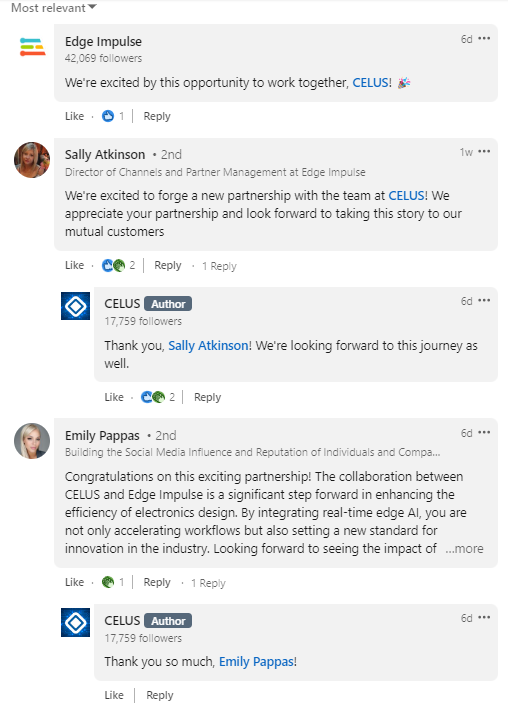The width and height of the screenshot is (508, 712).
Task: Open CELUS mention in Edge Impulse comment
Action: tap(370, 83)
